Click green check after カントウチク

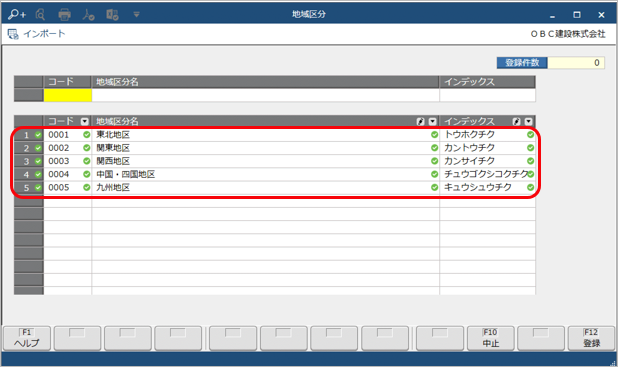pos(531,148)
